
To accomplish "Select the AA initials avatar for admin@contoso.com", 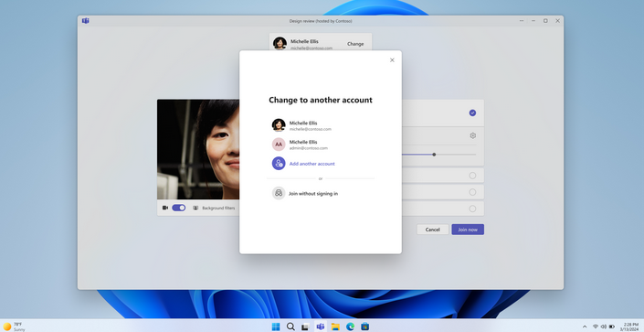I will point(279,145).
